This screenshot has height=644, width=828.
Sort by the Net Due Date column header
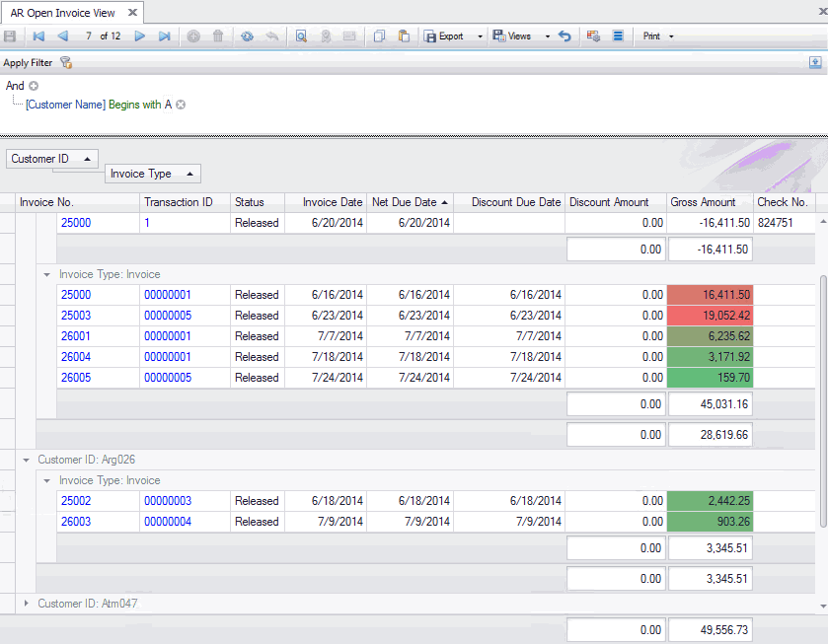404,202
